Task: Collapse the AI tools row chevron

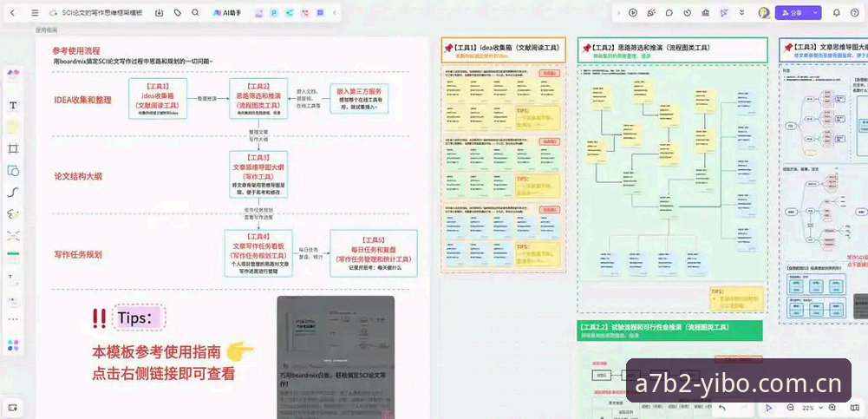Action: [334, 13]
